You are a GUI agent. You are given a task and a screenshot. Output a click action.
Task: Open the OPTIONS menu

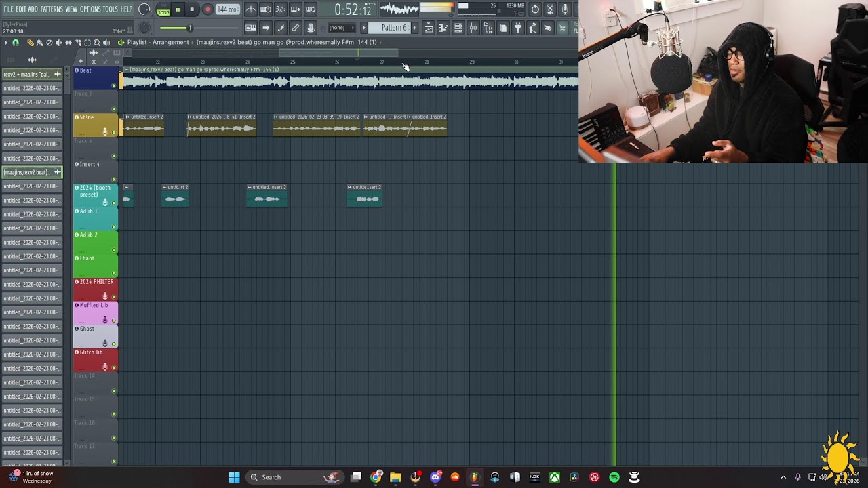click(x=90, y=9)
